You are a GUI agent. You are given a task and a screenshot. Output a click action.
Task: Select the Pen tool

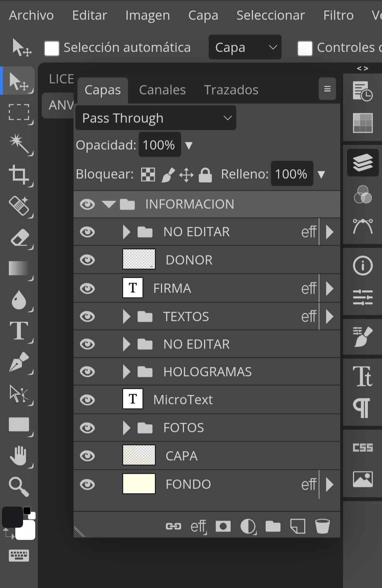click(x=19, y=362)
